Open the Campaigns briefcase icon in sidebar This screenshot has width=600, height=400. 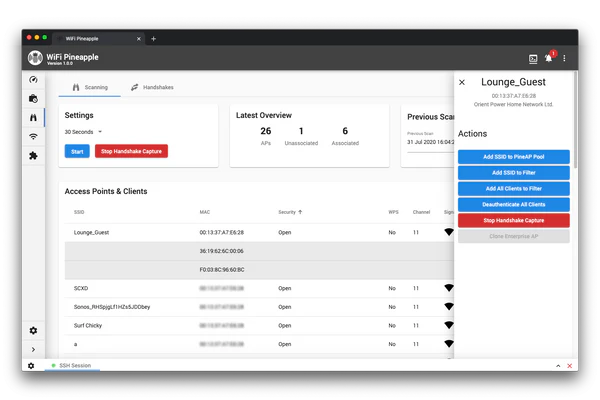point(33,99)
